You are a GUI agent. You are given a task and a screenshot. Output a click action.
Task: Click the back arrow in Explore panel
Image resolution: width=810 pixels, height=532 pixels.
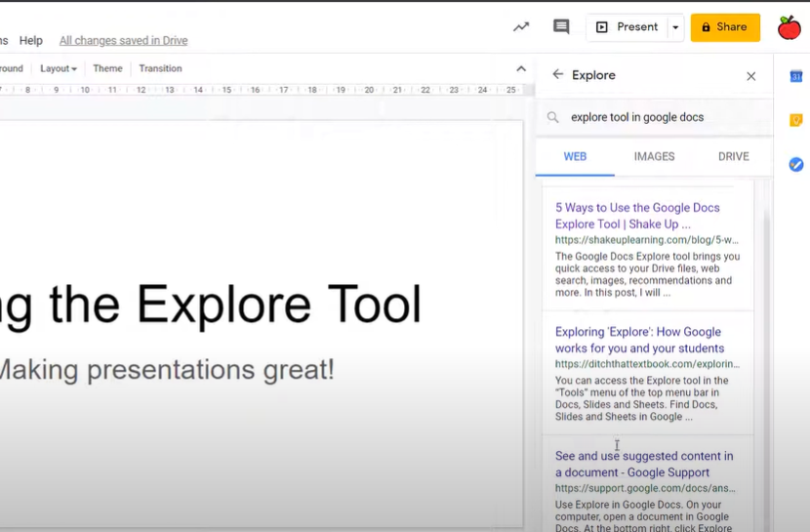[557, 75]
